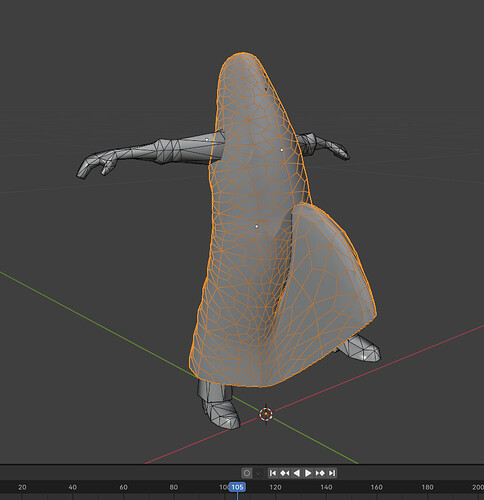Jump to the previous keyframe

[x=284, y=473]
